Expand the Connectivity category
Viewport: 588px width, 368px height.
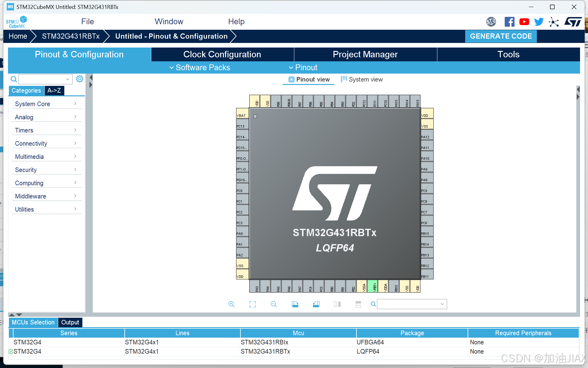click(46, 144)
